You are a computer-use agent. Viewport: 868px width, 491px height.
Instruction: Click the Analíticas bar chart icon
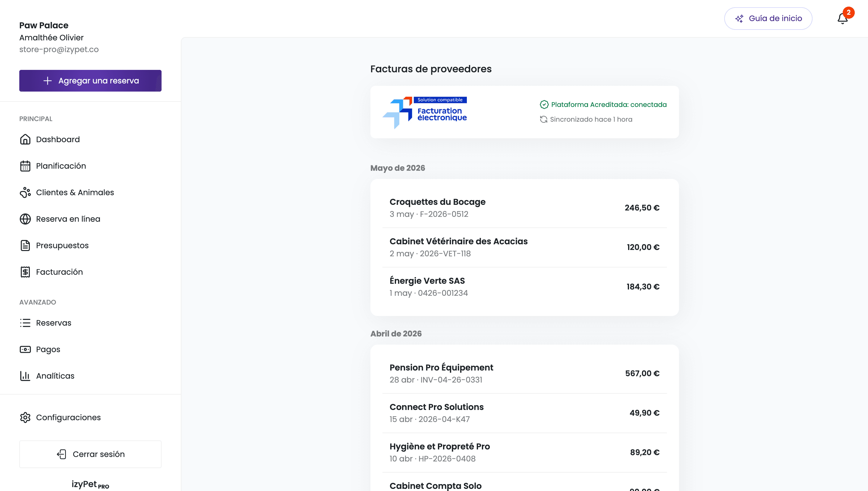[x=25, y=376]
